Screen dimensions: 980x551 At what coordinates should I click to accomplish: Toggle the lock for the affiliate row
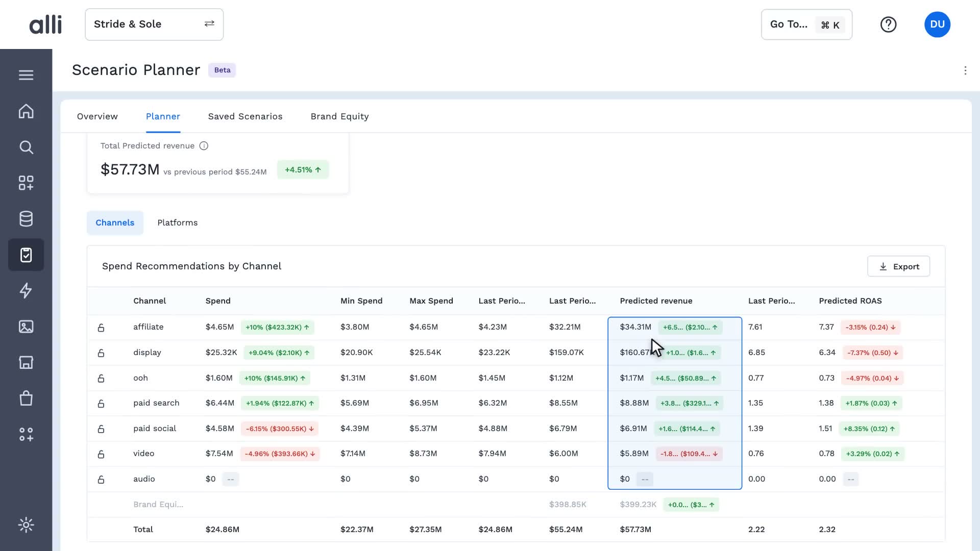[x=101, y=328]
